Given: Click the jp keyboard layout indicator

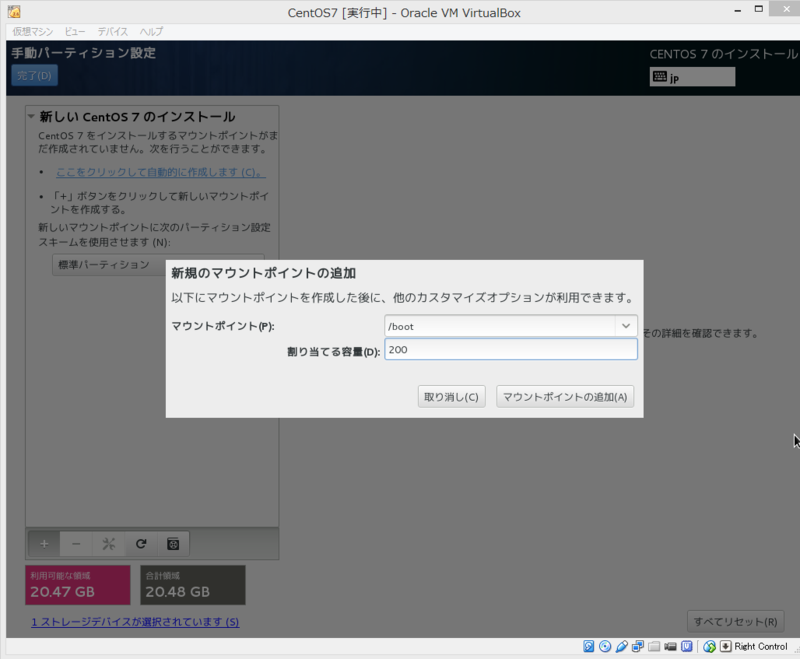Looking at the screenshot, I should [x=691, y=76].
